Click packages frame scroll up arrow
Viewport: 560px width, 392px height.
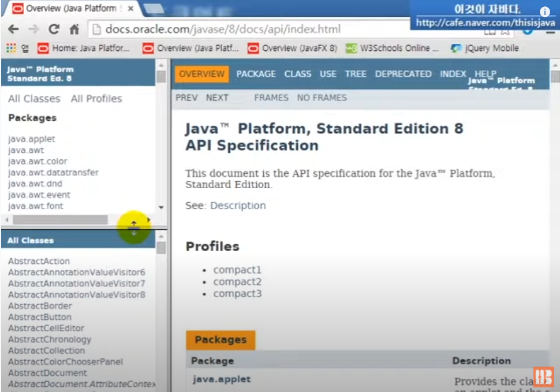[161, 65]
